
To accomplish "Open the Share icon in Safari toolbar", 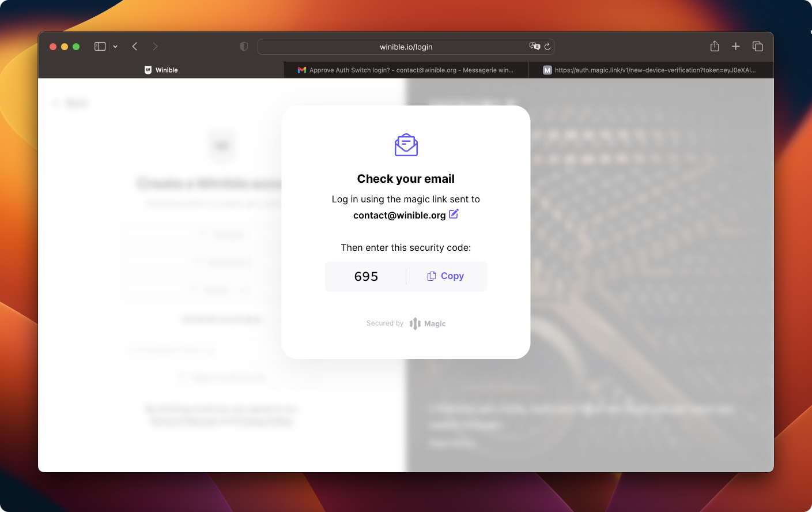I will coord(715,46).
